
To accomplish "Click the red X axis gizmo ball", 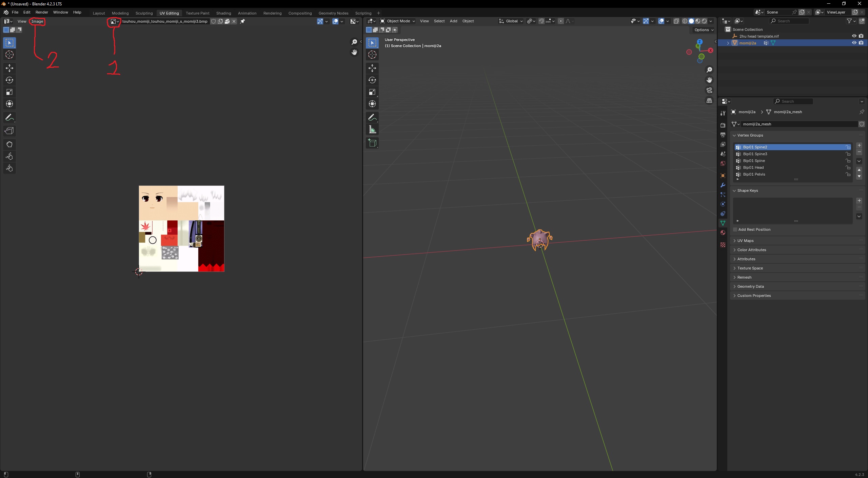I will tap(710, 50).
